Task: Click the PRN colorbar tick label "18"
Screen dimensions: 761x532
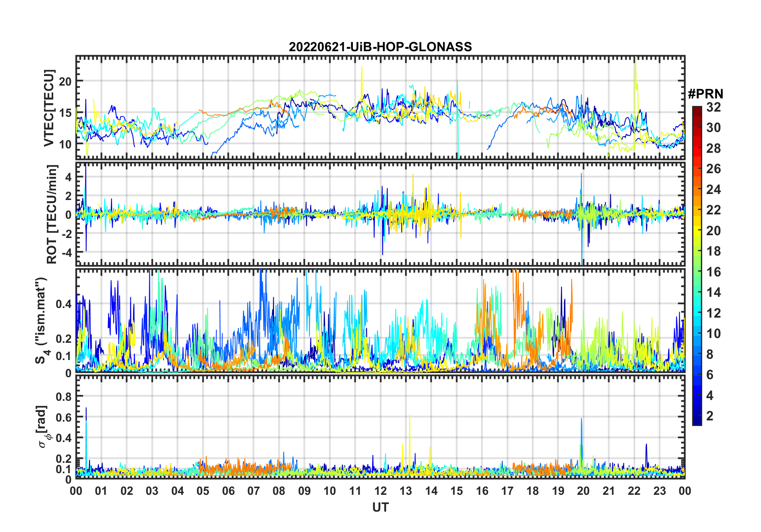Action: [714, 251]
